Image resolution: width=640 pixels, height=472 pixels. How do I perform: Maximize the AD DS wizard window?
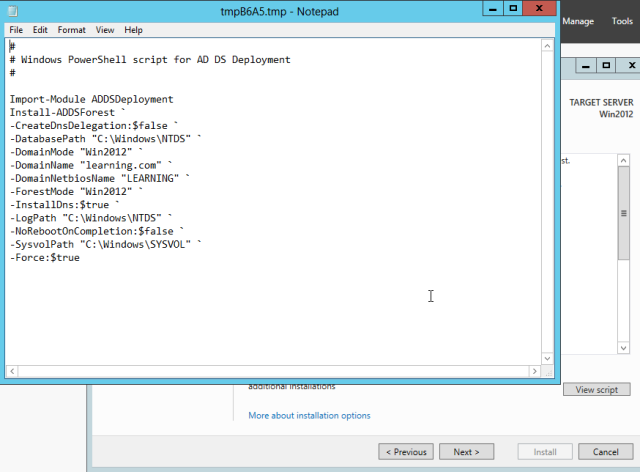click(x=606, y=65)
